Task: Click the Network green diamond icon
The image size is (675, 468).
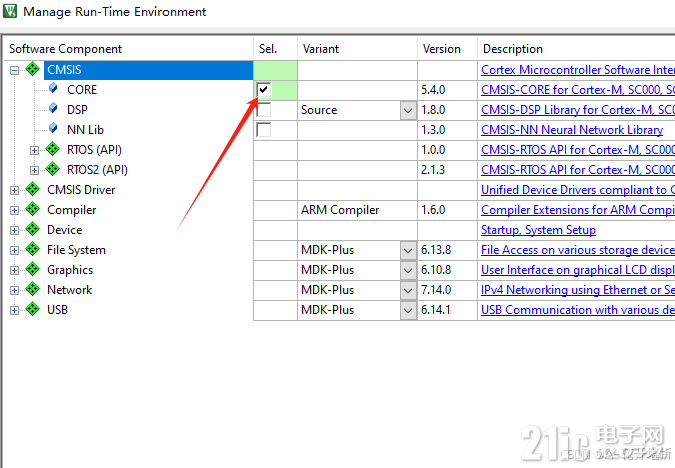Action: [33, 289]
